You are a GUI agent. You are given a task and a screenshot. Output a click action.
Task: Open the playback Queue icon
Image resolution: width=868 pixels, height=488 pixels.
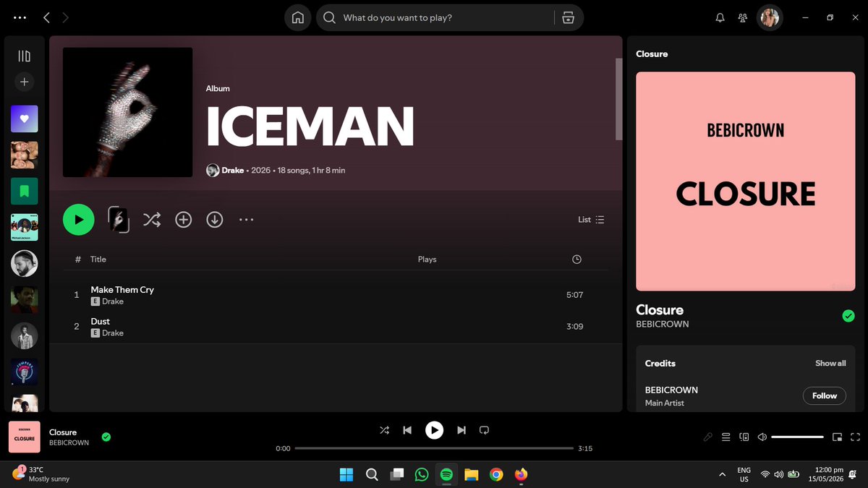pyautogui.click(x=726, y=437)
